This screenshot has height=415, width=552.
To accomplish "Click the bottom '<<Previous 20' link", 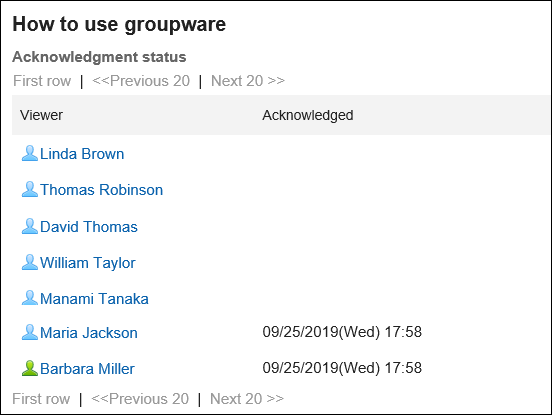I will point(140,399).
